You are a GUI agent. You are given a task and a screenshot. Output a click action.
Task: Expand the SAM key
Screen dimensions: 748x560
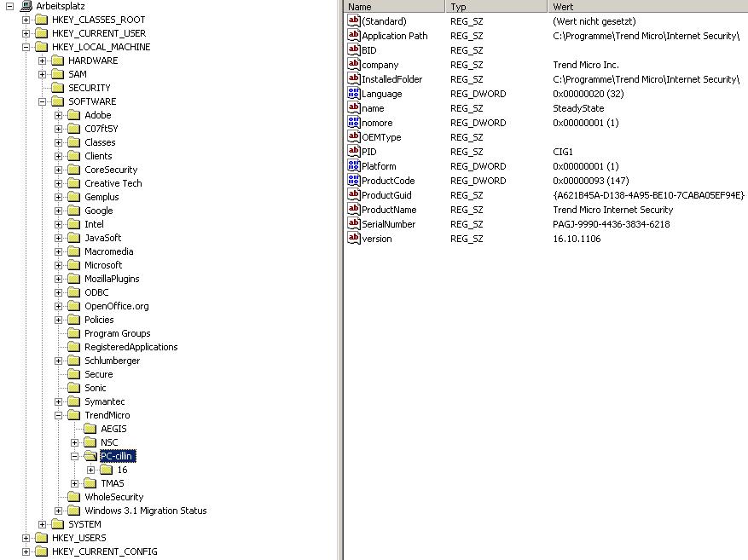(x=42, y=74)
